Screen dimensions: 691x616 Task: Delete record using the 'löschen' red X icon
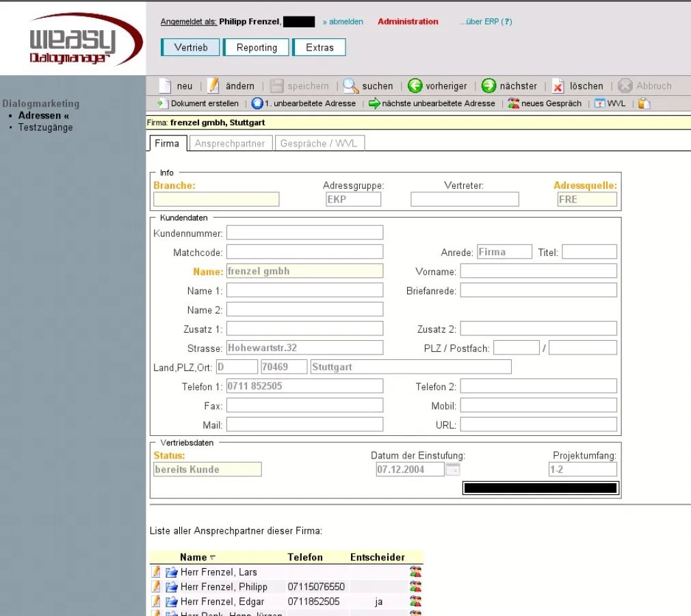(x=556, y=86)
